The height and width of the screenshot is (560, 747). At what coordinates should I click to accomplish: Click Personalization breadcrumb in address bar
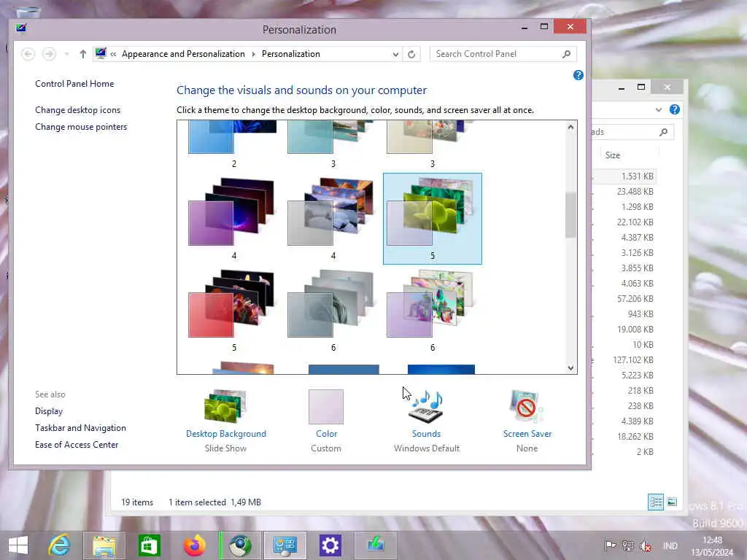click(290, 54)
